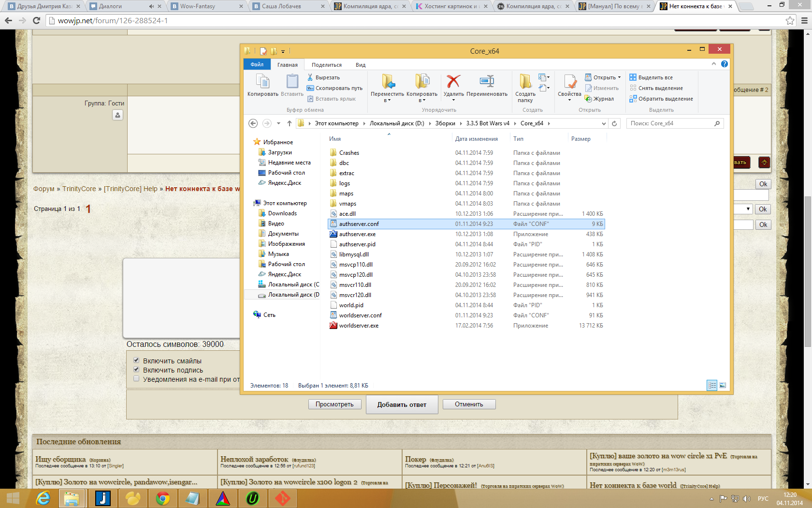Viewport: 812px width, 508px height.
Task: Toggle the 'Включить смайлы' checkbox
Action: click(136, 360)
